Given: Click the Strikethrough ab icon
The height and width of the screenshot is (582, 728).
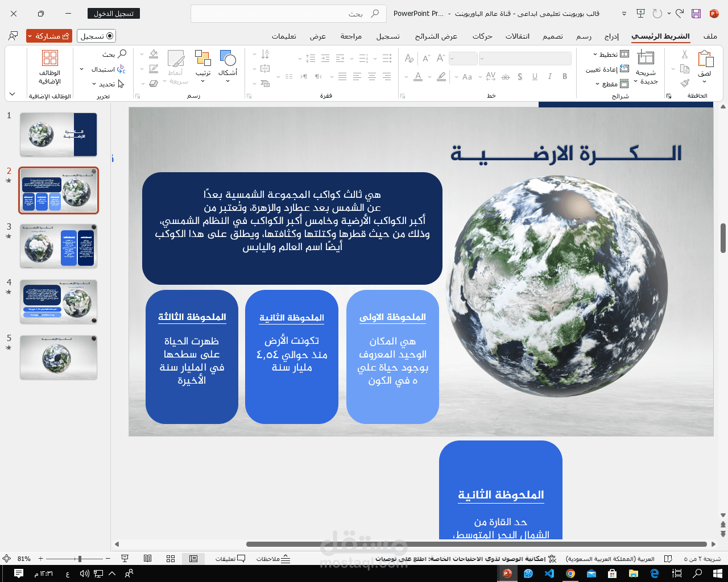Looking at the screenshot, I should pos(506,77).
